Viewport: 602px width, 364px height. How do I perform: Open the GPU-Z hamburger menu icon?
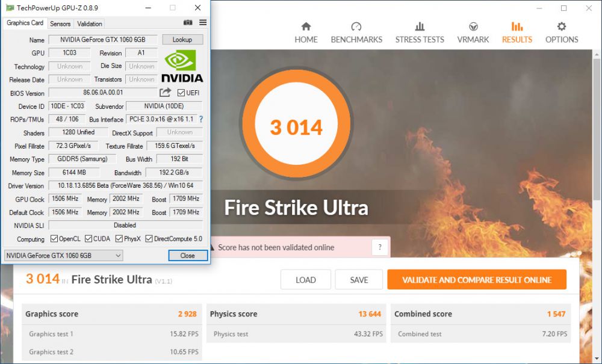(203, 23)
